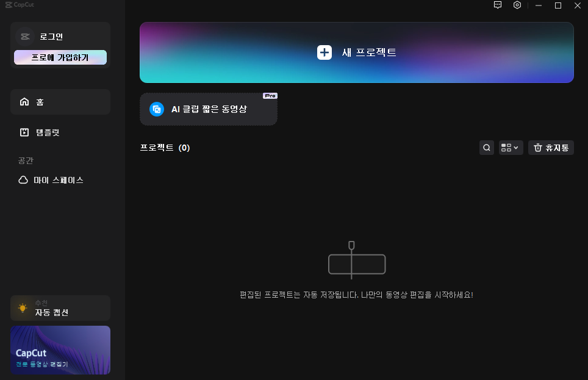Click the trash can icon

[538, 148]
